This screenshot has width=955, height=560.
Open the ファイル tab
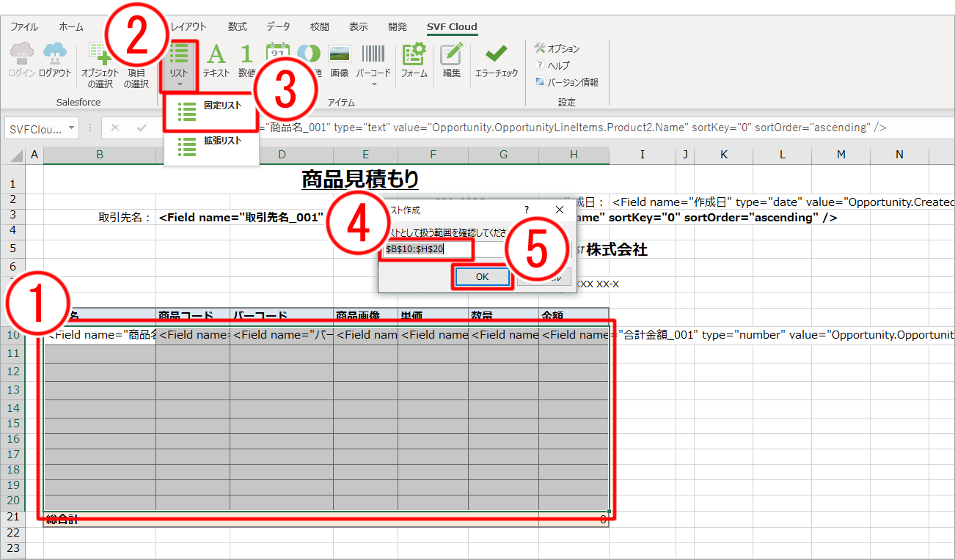(24, 26)
